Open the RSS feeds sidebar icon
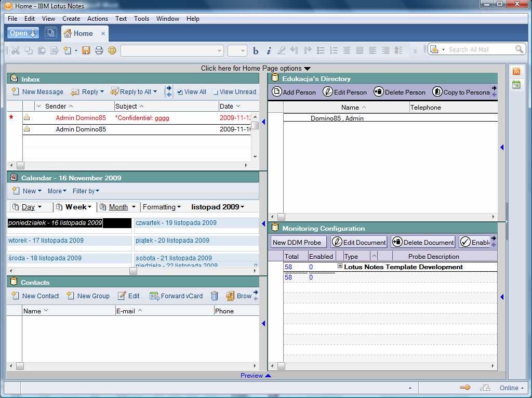The height and width of the screenshot is (398, 532). click(x=516, y=71)
